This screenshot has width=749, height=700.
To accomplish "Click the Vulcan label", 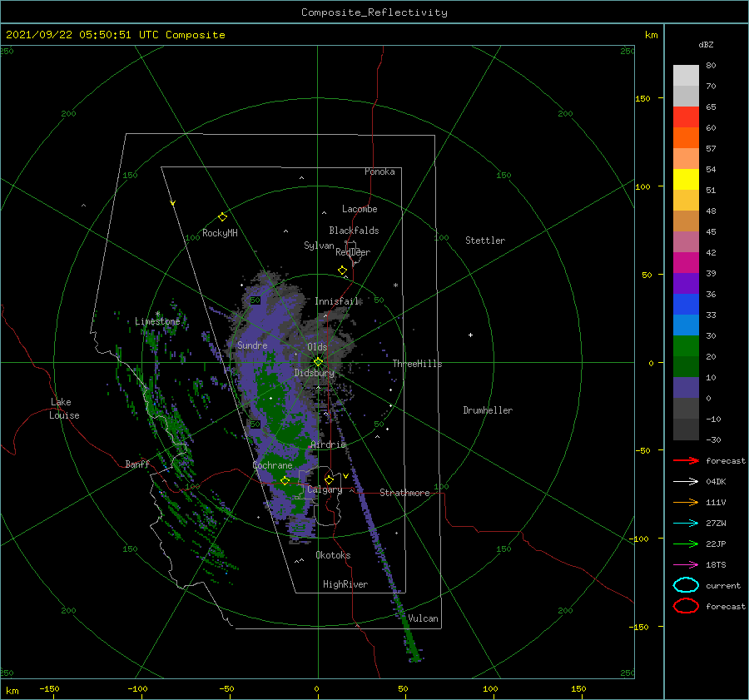I will [424, 618].
